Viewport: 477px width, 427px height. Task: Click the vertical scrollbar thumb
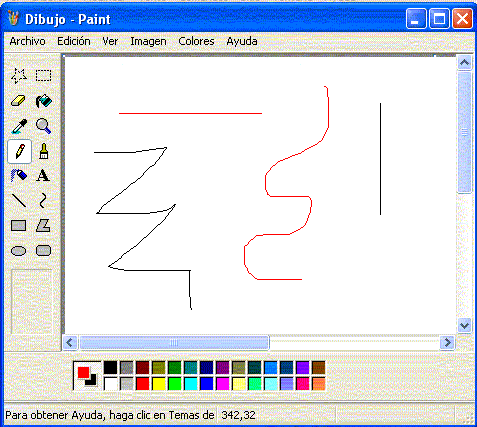click(x=464, y=132)
